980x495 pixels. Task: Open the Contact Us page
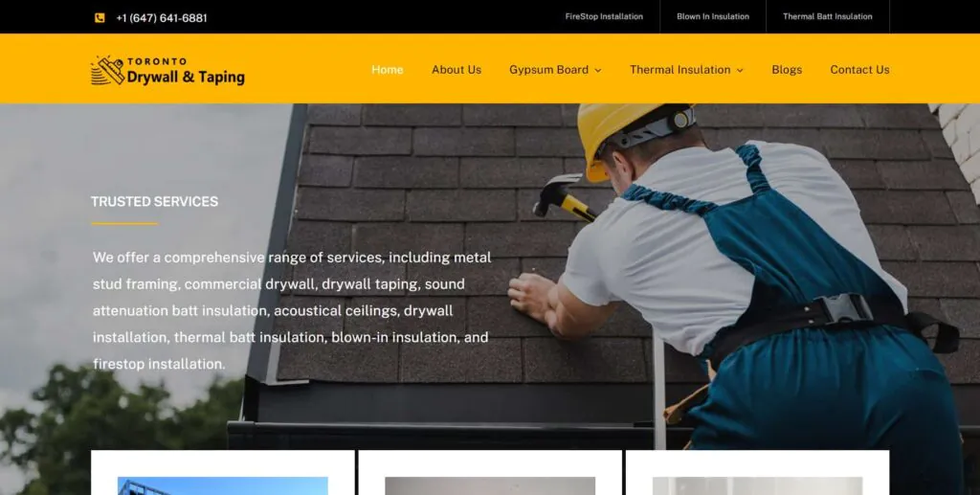tap(859, 69)
